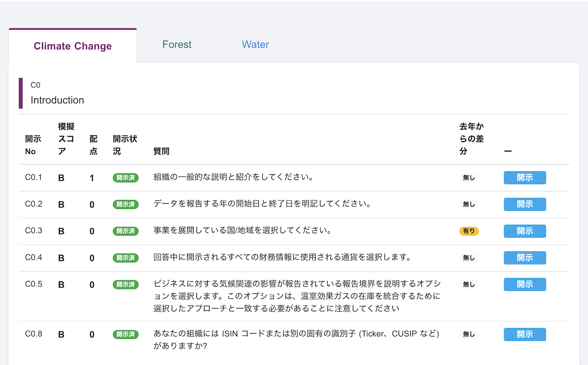Click 開示 for the ISIN question C0.8
Viewport: 588px width, 365px height.
[x=524, y=334]
